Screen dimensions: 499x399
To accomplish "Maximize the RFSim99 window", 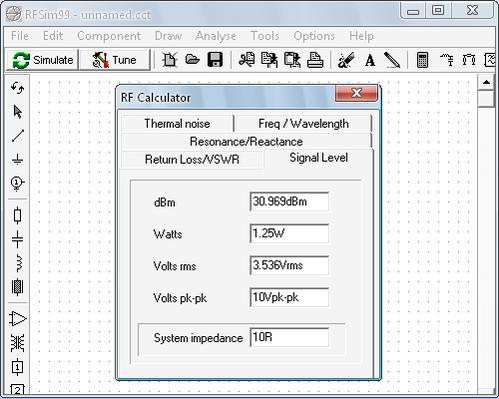I will (438, 10).
